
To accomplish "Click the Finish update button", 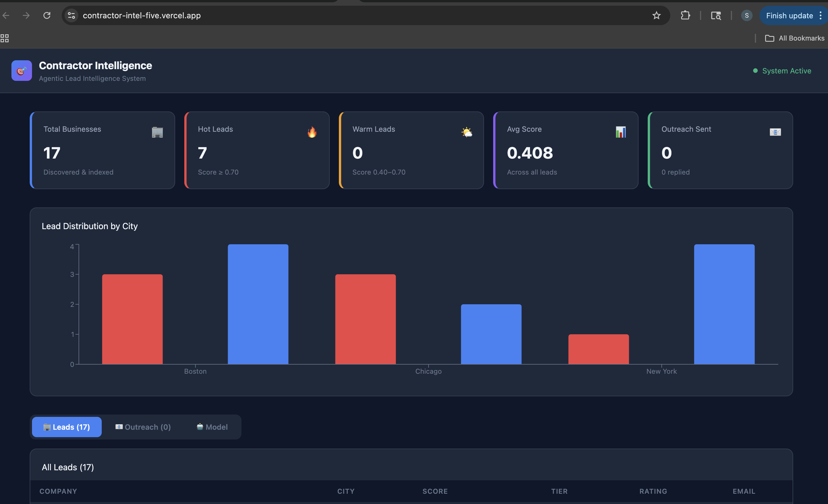I will (789, 15).
